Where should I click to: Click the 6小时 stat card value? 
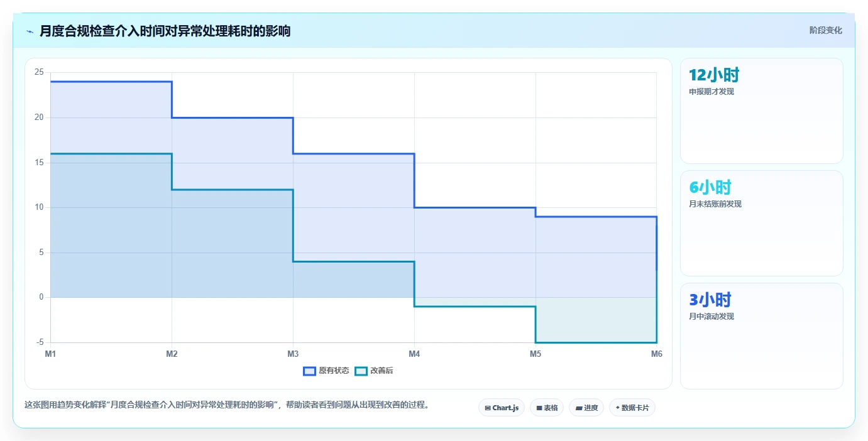(x=710, y=187)
